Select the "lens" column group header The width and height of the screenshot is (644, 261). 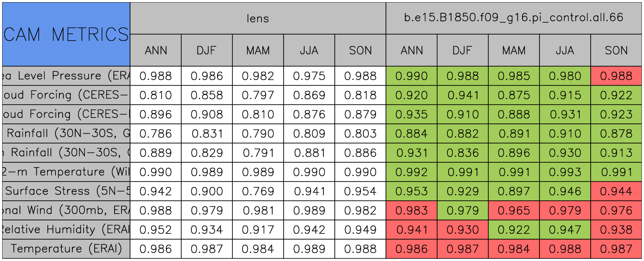point(258,18)
